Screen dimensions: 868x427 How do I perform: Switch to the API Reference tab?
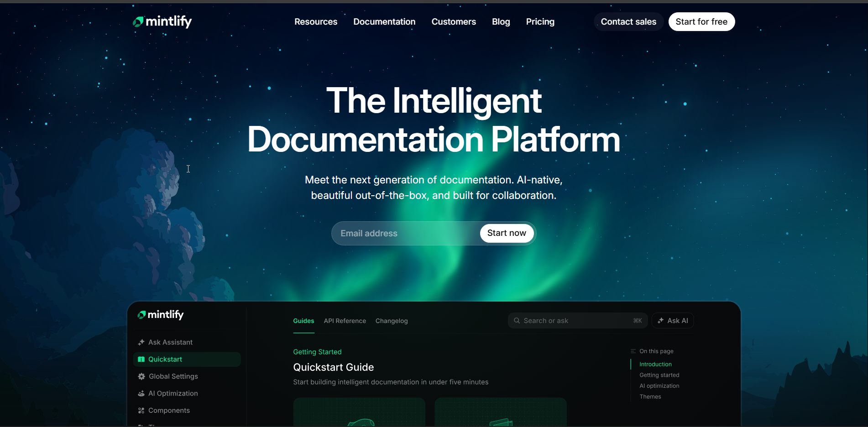pos(345,321)
